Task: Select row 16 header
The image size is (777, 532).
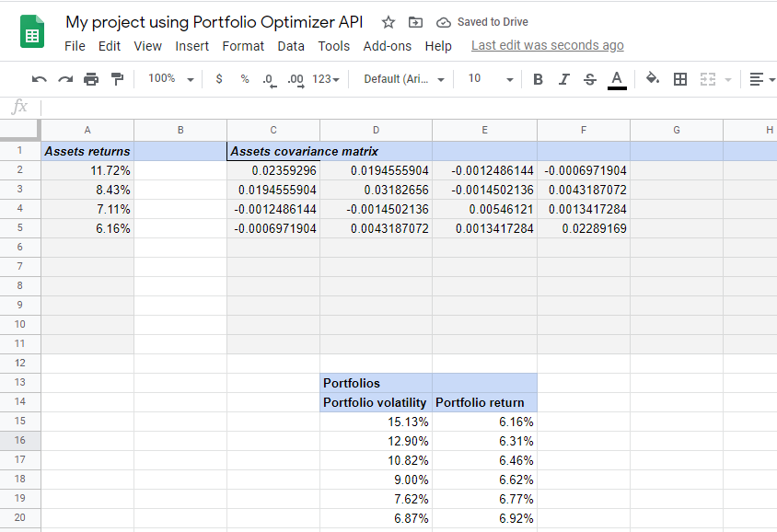Action: coord(20,440)
